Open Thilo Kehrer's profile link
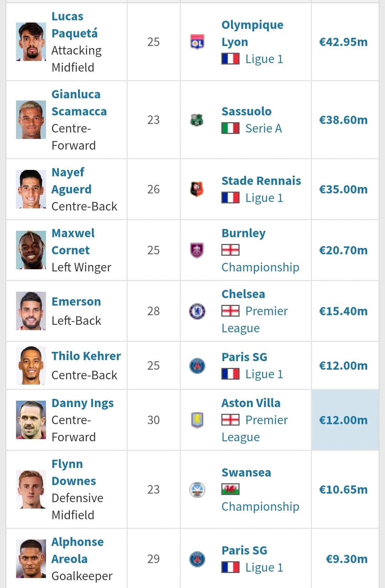 (86, 356)
